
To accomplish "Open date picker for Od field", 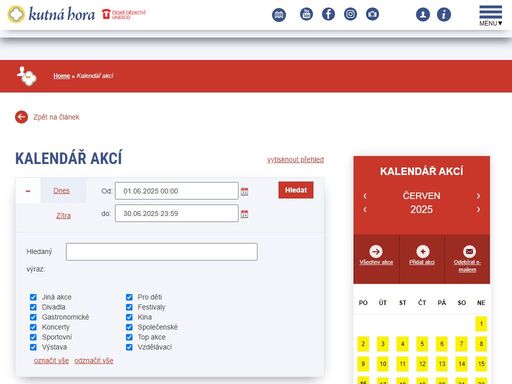I will point(244,192).
